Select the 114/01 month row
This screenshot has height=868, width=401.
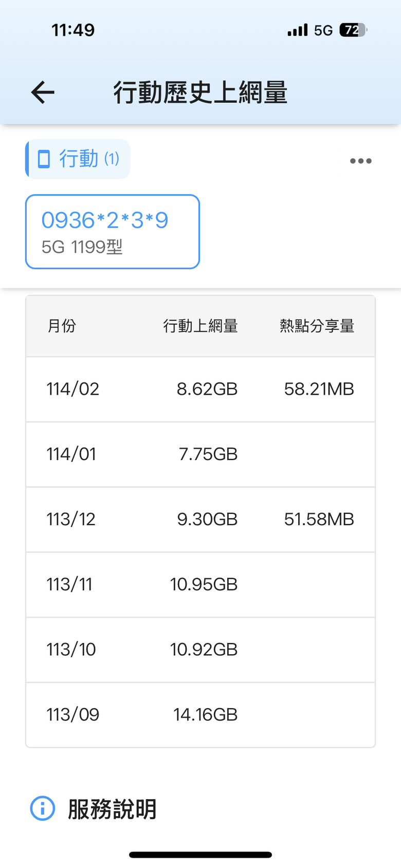click(200, 454)
